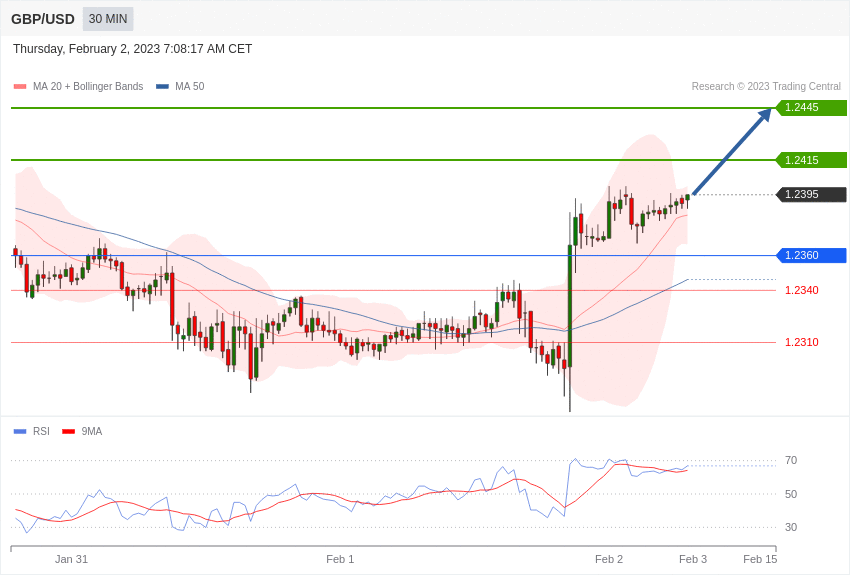Select the Feb 15 date axis label
The image size is (850, 576).
[x=760, y=559]
